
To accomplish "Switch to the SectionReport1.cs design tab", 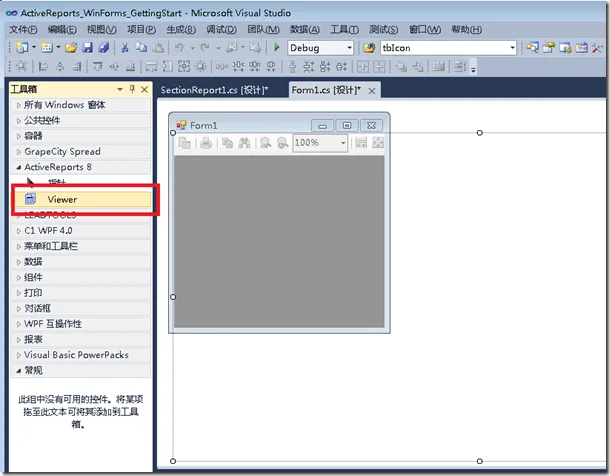I will [x=218, y=90].
